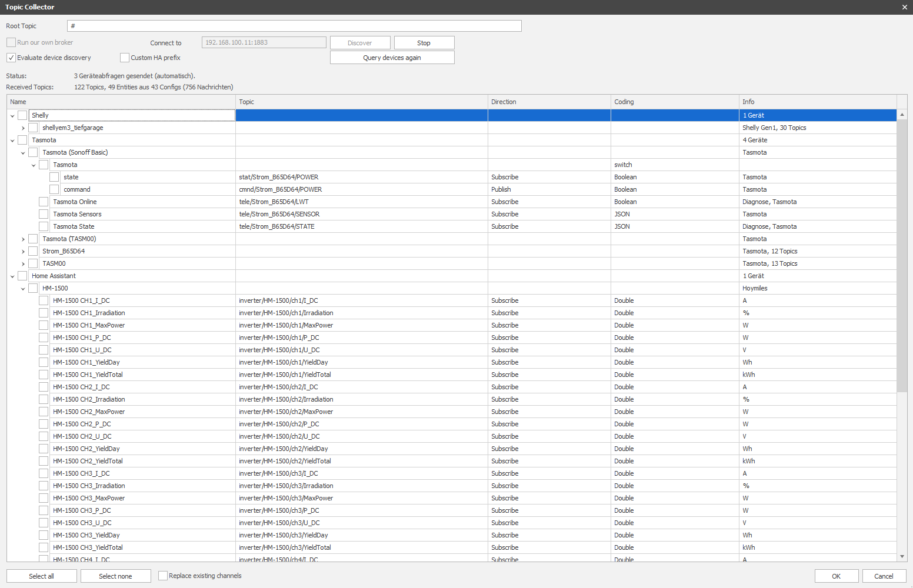
Task: Expand the shellyem3_tiefgarage node
Action: [x=23, y=128]
